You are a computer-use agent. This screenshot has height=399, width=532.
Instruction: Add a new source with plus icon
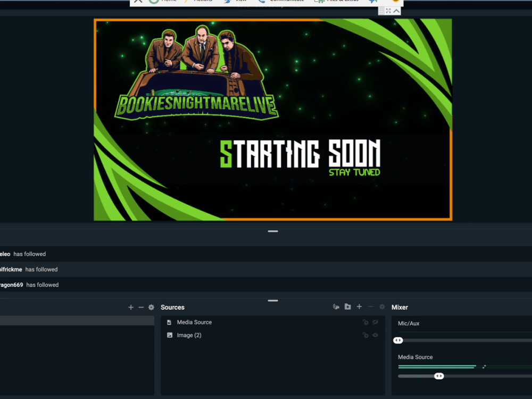tap(359, 307)
